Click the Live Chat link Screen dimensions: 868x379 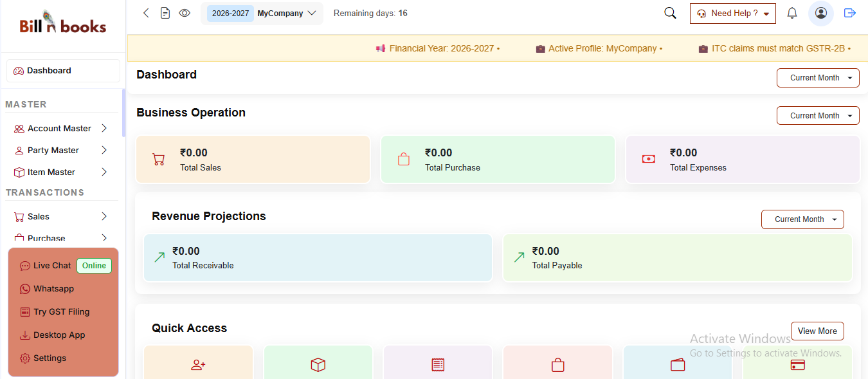click(52, 266)
